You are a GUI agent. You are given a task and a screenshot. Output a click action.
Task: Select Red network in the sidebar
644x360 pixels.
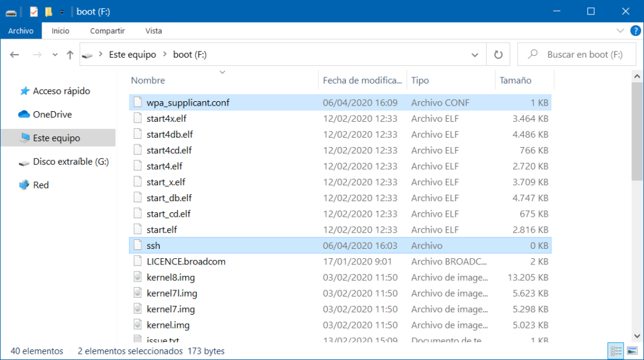[41, 185]
